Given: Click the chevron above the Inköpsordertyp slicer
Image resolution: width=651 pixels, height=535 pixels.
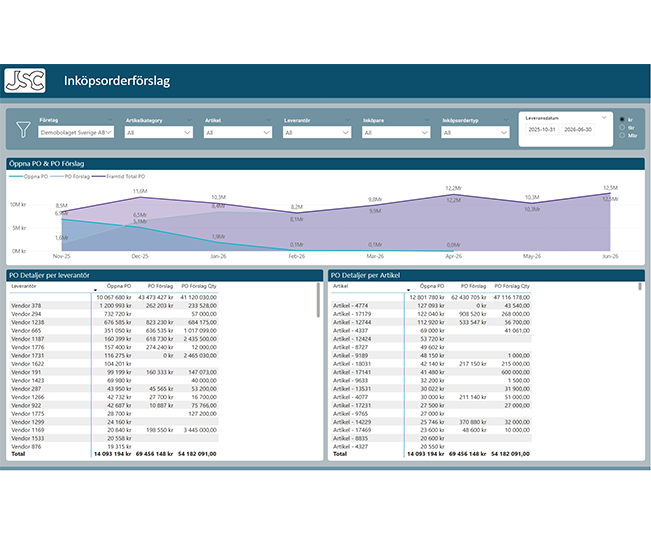Looking at the screenshot, I should (x=506, y=120).
